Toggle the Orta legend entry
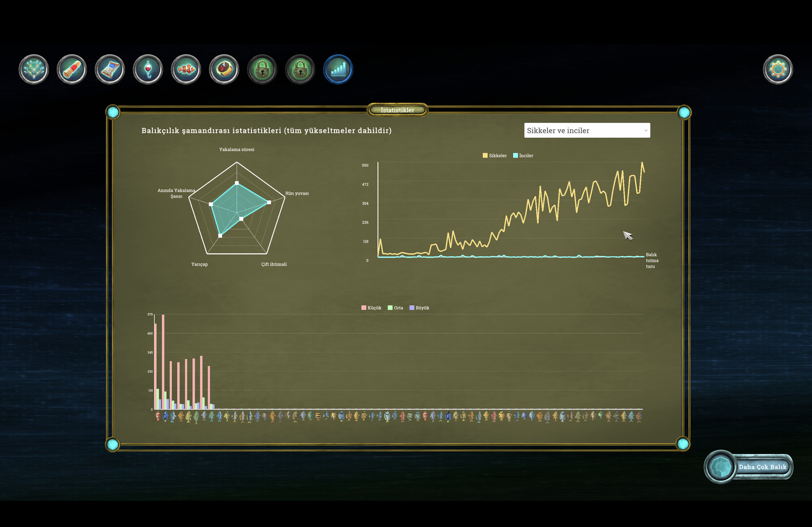812x527 pixels. pyautogui.click(x=396, y=308)
